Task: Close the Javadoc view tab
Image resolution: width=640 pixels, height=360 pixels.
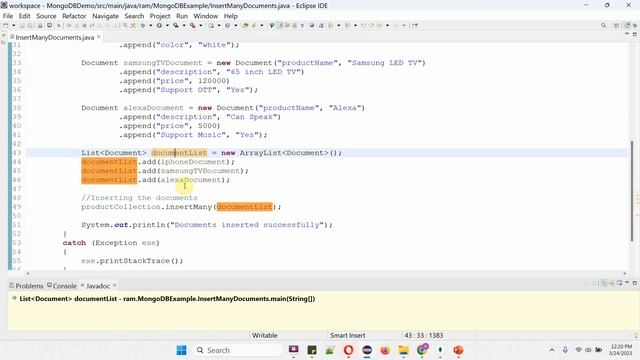Action: coord(115,285)
